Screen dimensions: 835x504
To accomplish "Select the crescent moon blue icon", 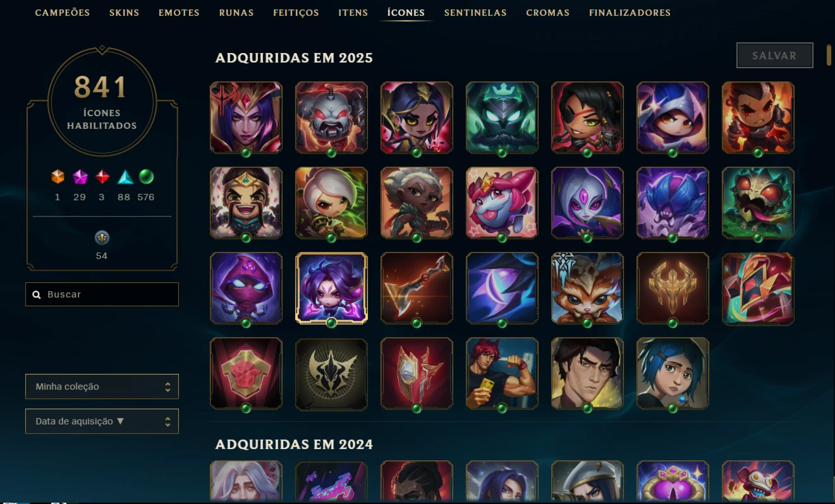I will point(502,289).
